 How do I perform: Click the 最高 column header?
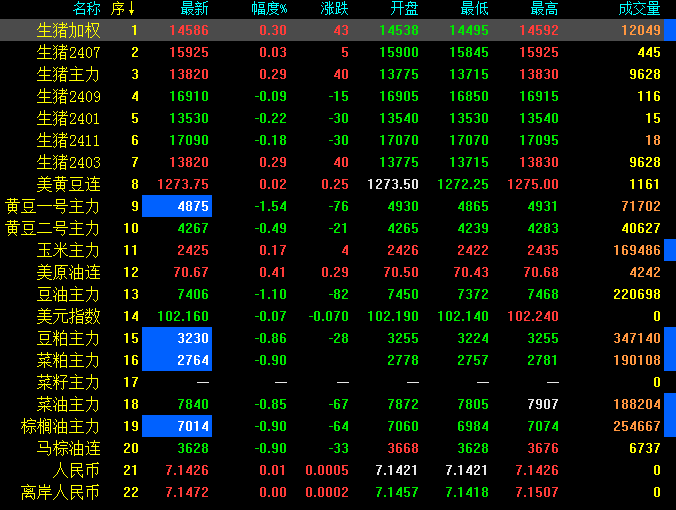[x=544, y=8]
